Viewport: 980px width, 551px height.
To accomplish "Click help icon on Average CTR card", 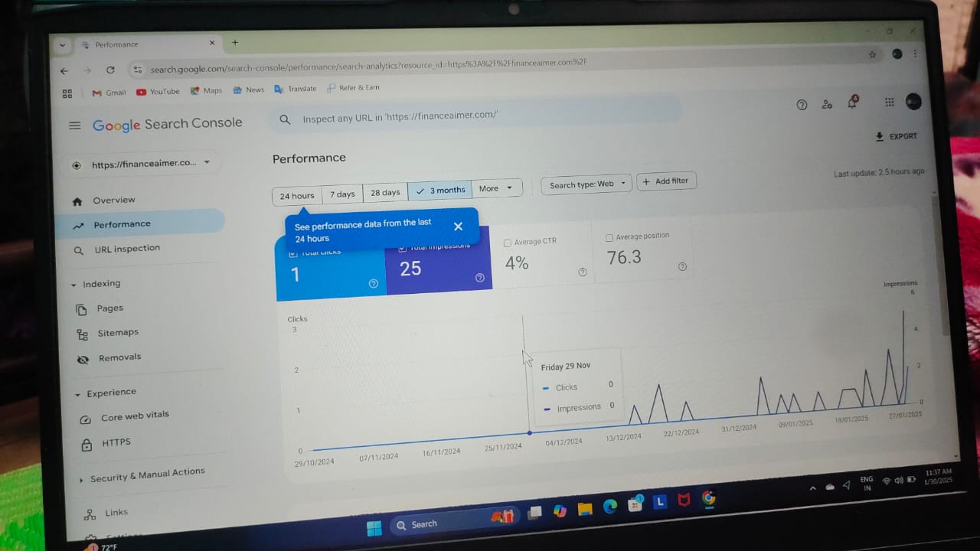I will click(x=583, y=272).
